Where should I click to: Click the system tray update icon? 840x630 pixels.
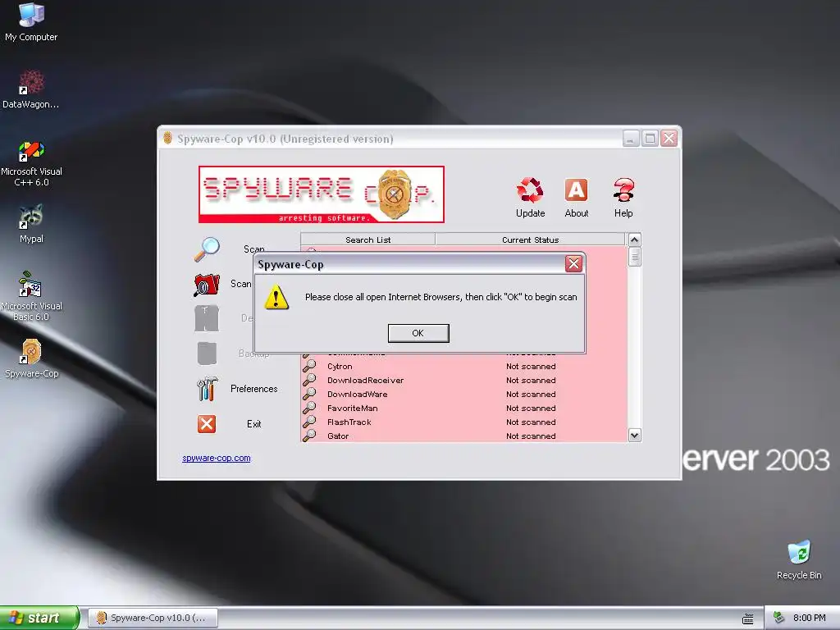click(x=779, y=618)
